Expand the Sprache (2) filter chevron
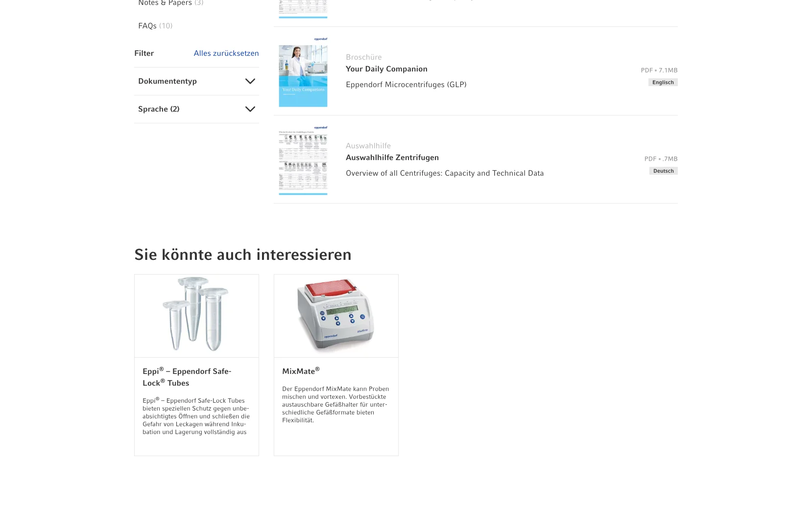The image size is (812, 507). (x=250, y=109)
